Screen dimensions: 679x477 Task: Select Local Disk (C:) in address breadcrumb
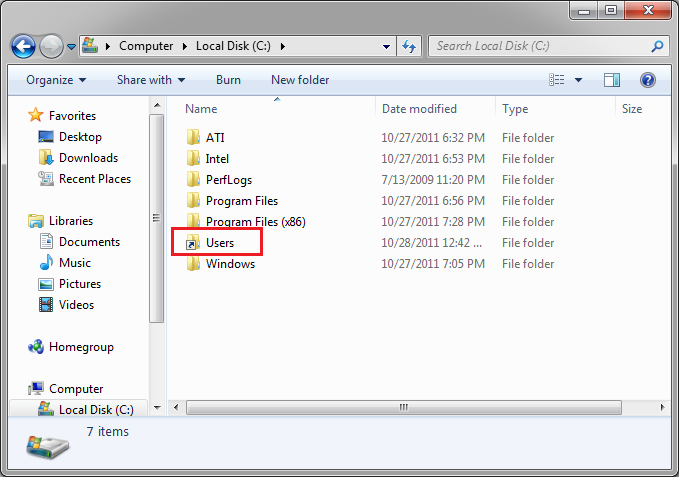click(x=233, y=46)
